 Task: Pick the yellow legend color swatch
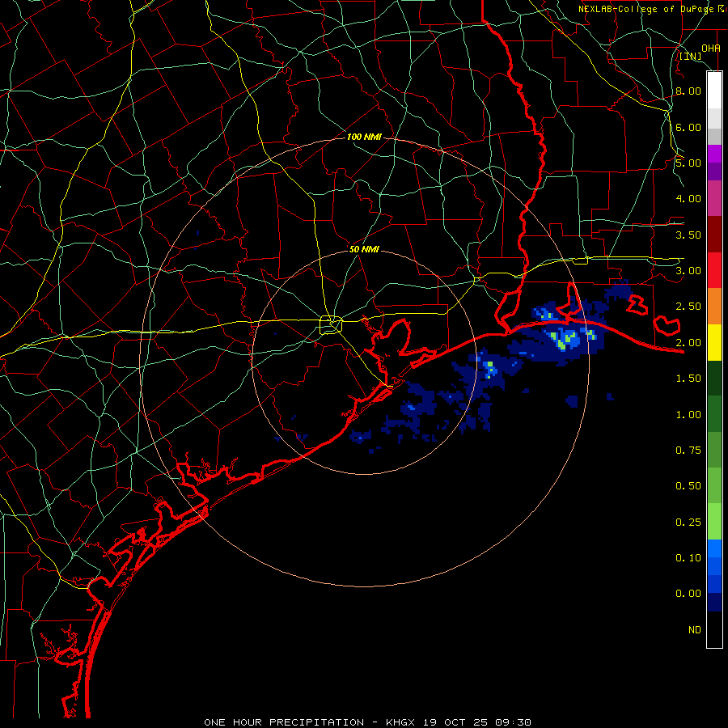(714, 342)
